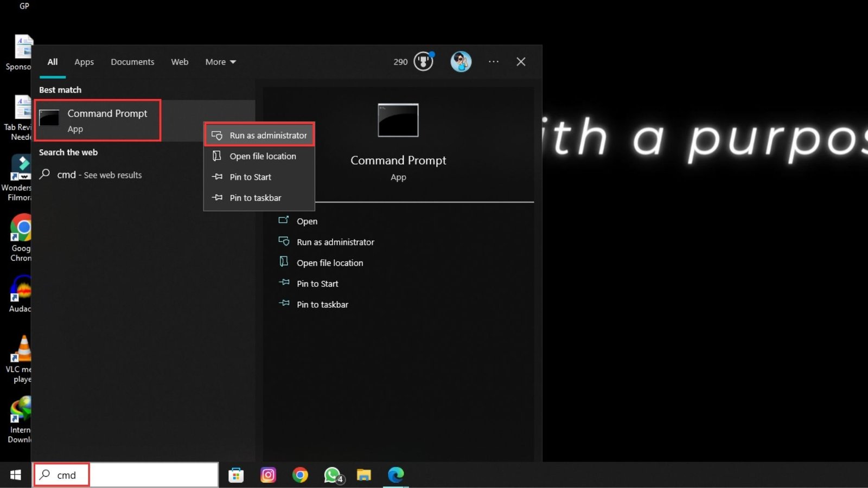Open the Windows Start button
Image resolution: width=868 pixels, height=488 pixels.
[16, 475]
